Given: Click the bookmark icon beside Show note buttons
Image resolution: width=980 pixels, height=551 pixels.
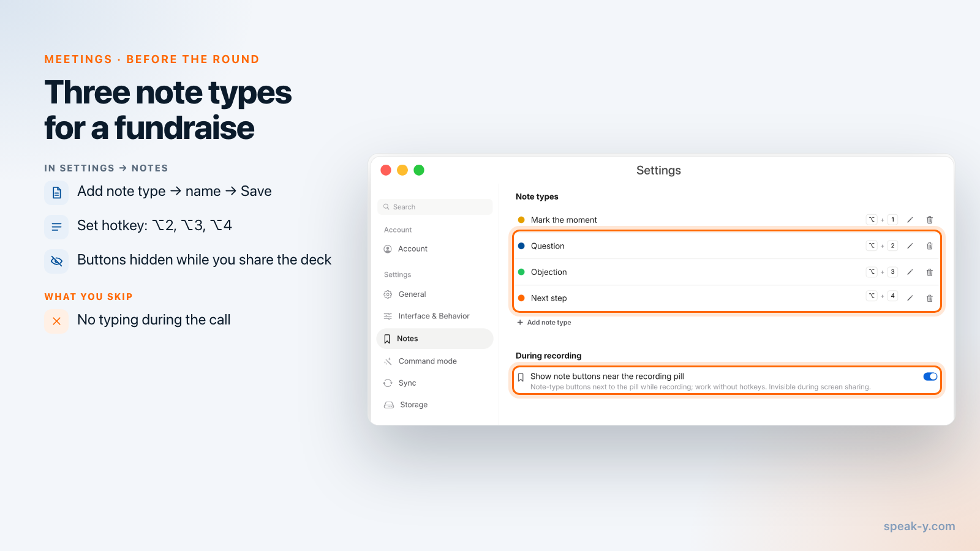Looking at the screenshot, I should click(521, 377).
